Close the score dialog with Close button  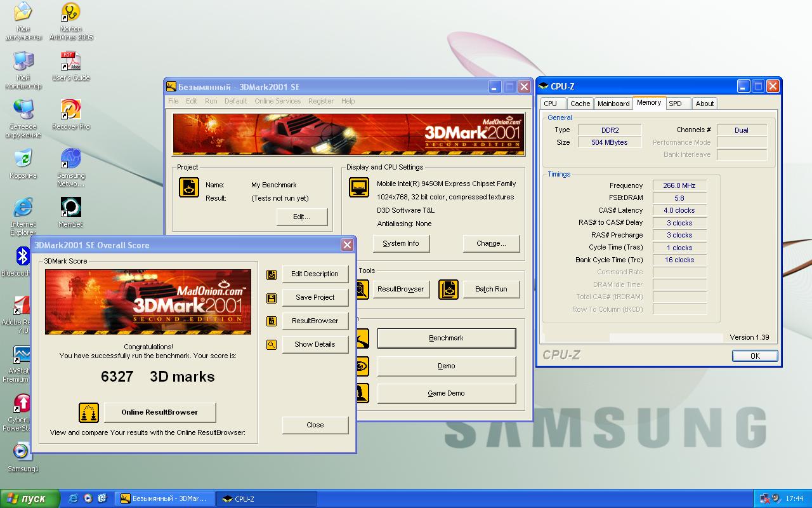(x=315, y=425)
